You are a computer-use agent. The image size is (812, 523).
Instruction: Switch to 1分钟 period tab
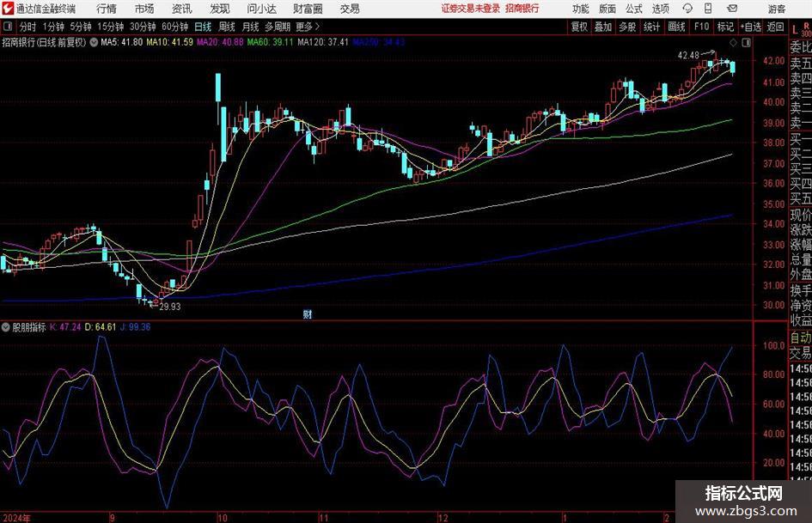[x=53, y=27]
